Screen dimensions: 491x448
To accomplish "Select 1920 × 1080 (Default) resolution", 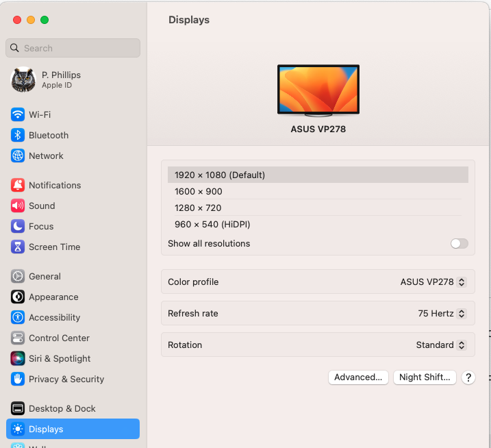I will click(x=318, y=175).
